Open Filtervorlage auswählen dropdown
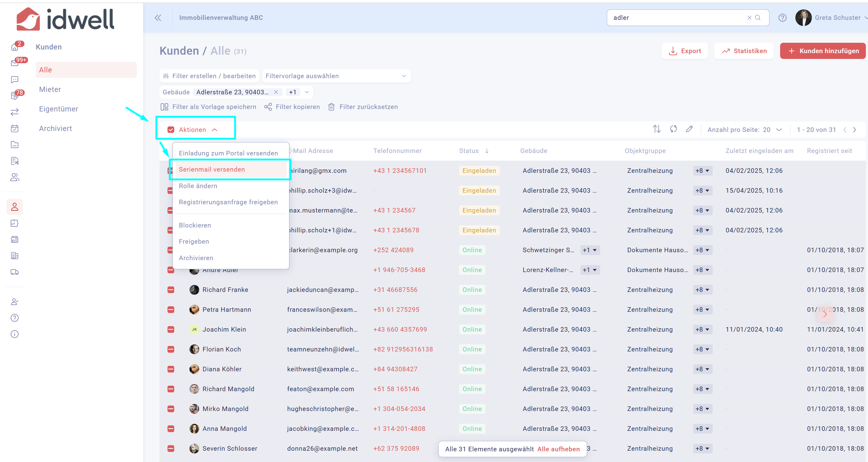Image resolution: width=868 pixels, height=462 pixels. [336, 76]
